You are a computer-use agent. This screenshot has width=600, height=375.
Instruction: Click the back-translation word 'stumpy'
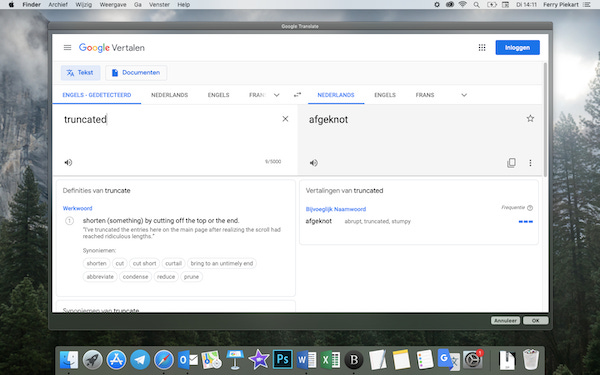pos(401,222)
